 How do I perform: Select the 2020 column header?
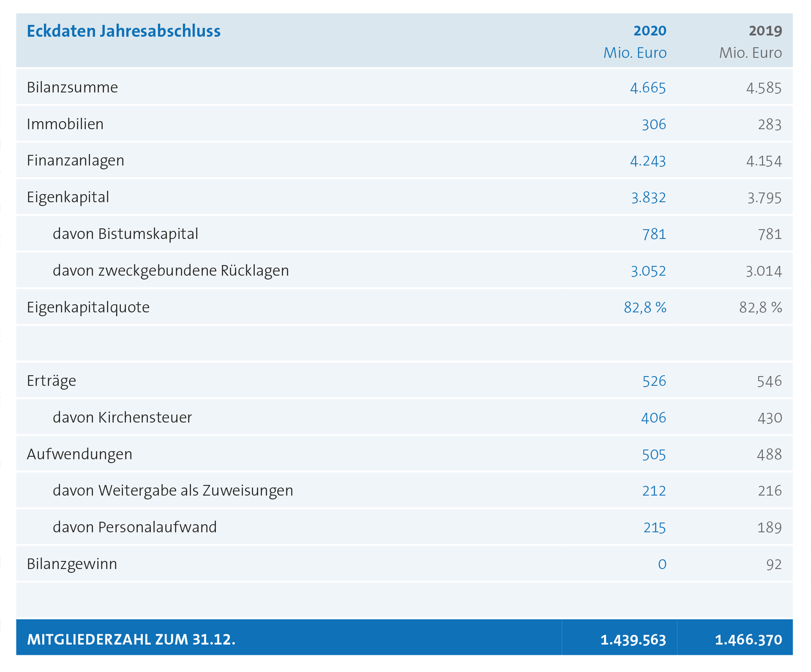pos(650,31)
